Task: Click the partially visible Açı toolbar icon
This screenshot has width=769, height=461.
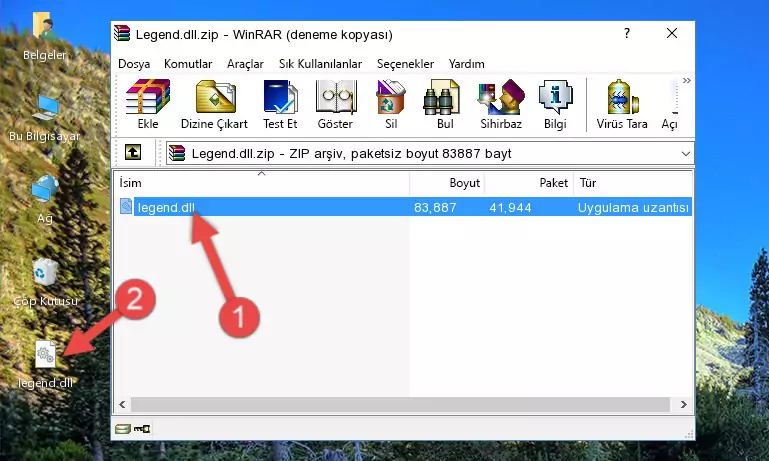Action: 670,104
